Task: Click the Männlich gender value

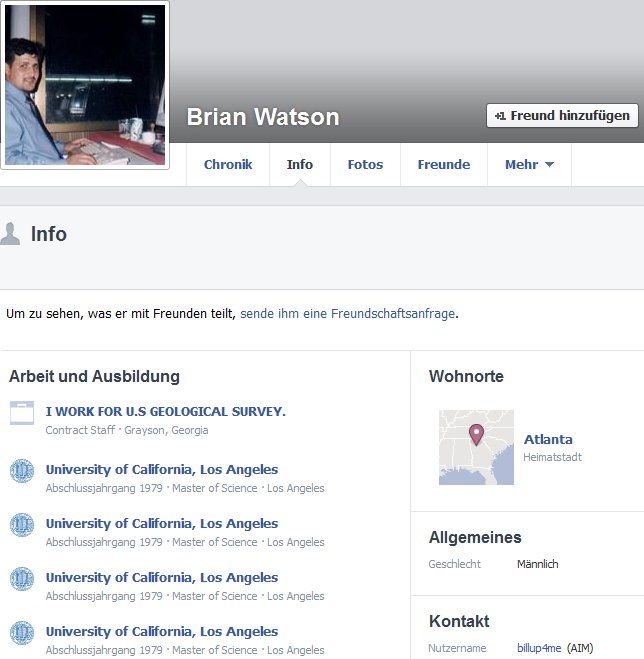Action: click(538, 564)
